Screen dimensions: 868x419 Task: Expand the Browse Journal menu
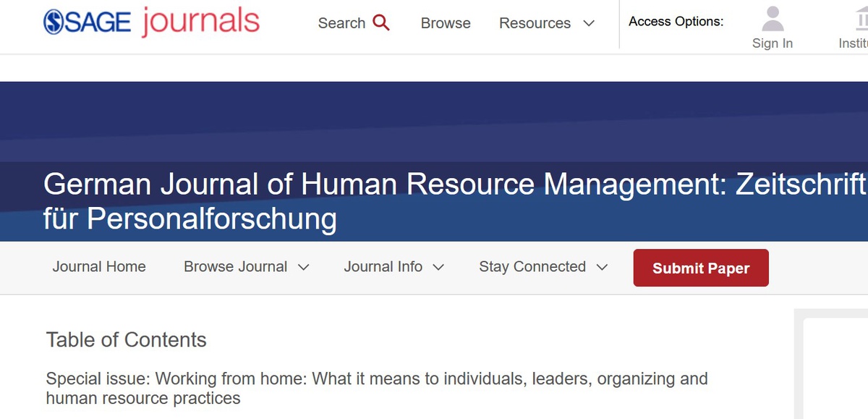[247, 267]
